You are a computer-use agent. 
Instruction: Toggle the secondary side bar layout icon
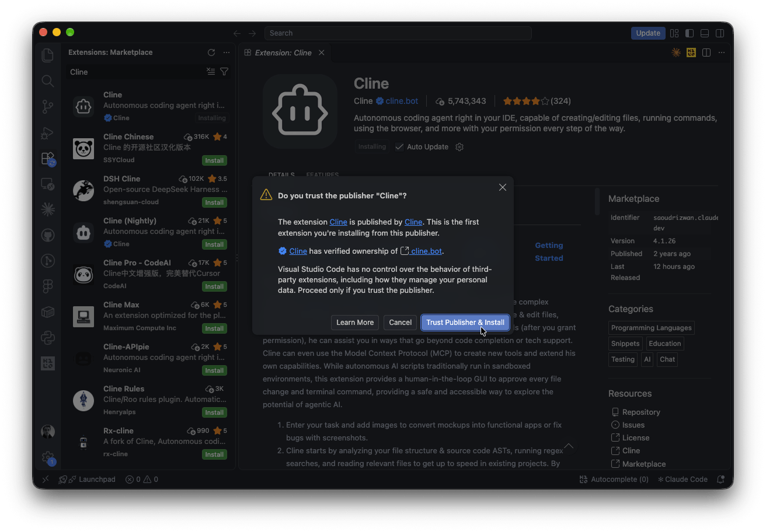720,33
